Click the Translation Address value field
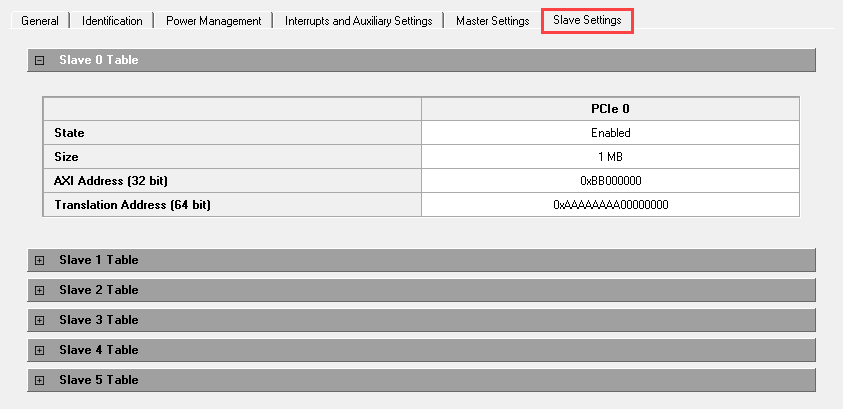This screenshot has width=843, height=409. (610, 205)
